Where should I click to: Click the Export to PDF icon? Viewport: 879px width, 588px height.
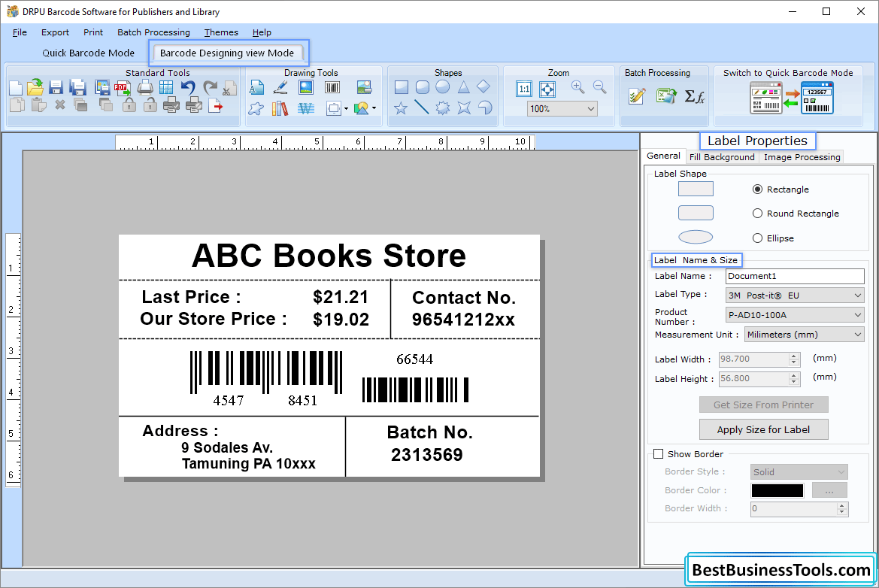pyautogui.click(x=122, y=88)
